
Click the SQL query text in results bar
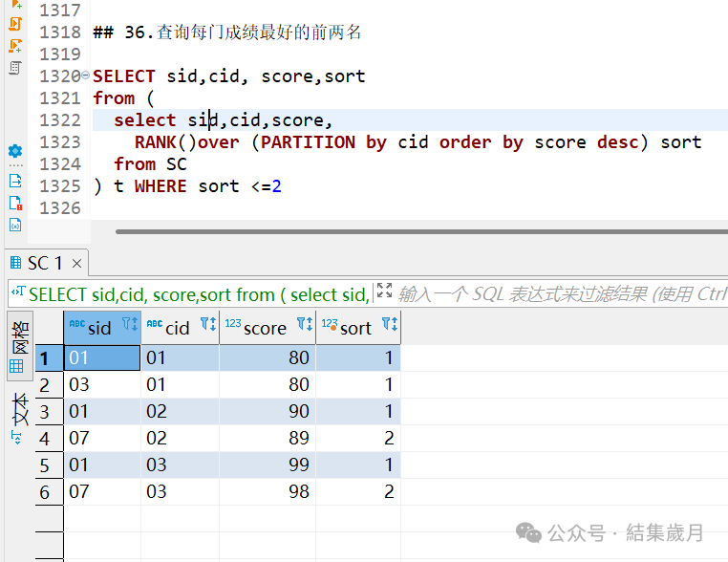tap(199, 294)
